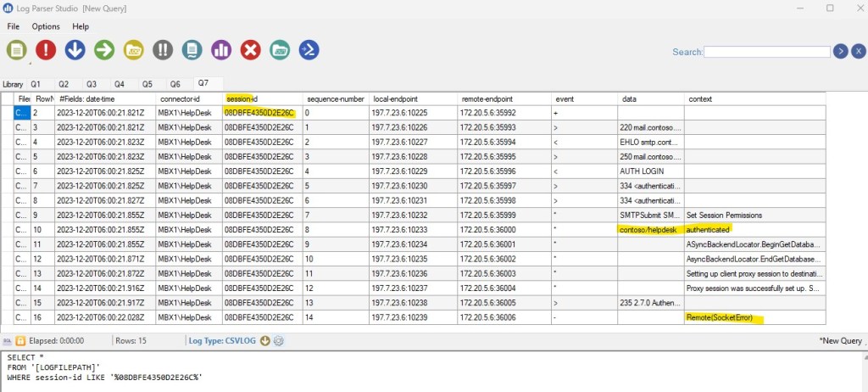The image size is (868, 392).
Task: Open the log settings gear icon
Action: pyautogui.click(x=279, y=340)
